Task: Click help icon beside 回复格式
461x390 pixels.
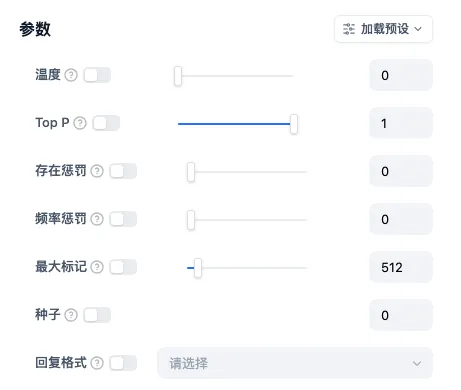Action: (x=97, y=363)
